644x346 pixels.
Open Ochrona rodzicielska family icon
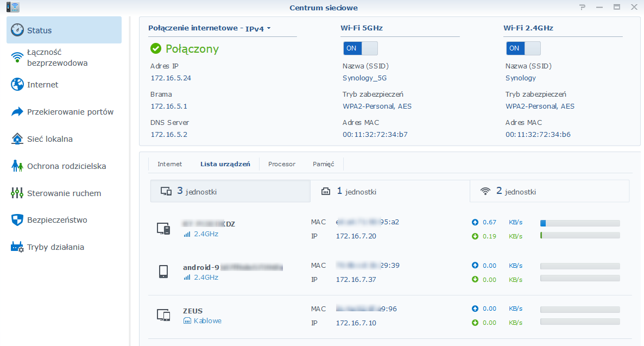click(17, 166)
